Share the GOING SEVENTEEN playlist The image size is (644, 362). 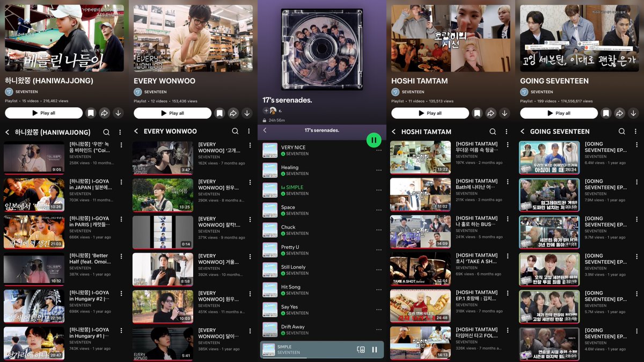coord(619,113)
